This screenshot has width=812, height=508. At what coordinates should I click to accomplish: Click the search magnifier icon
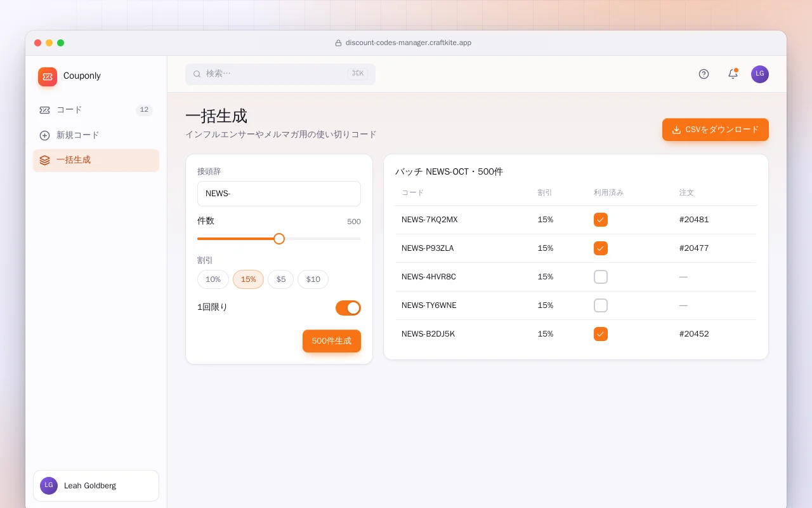(197, 74)
